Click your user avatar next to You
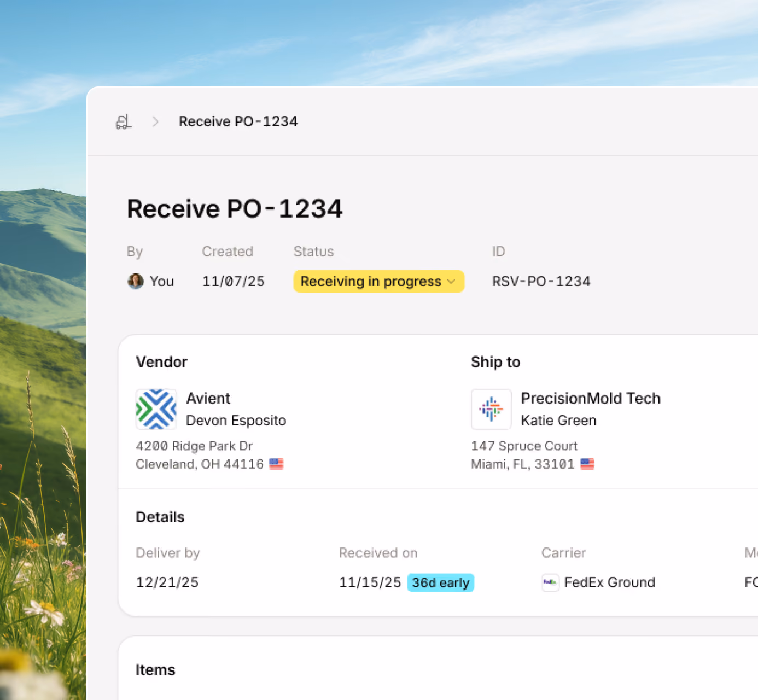This screenshot has width=758, height=700. [x=136, y=281]
